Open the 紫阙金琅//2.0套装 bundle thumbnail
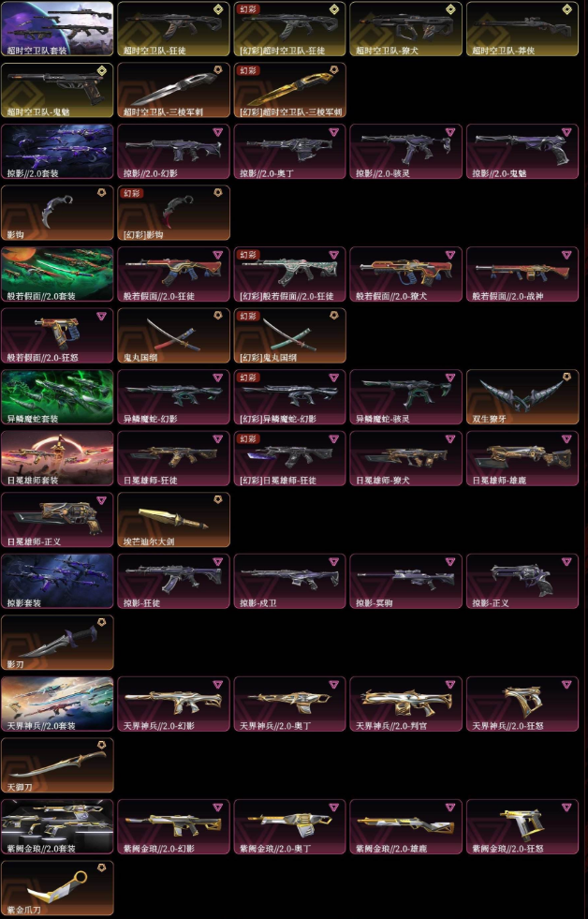588x919 pixels. click(57, 826)
